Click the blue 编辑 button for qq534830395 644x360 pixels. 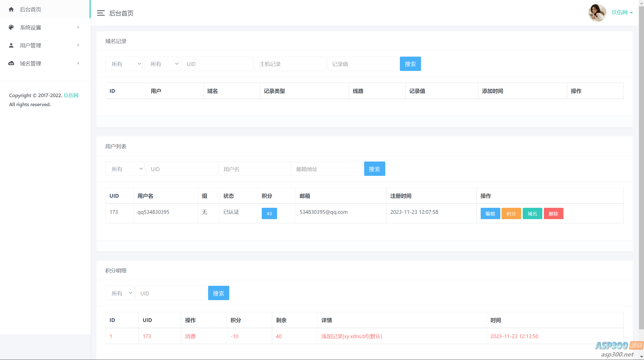(x=490, y=214)
